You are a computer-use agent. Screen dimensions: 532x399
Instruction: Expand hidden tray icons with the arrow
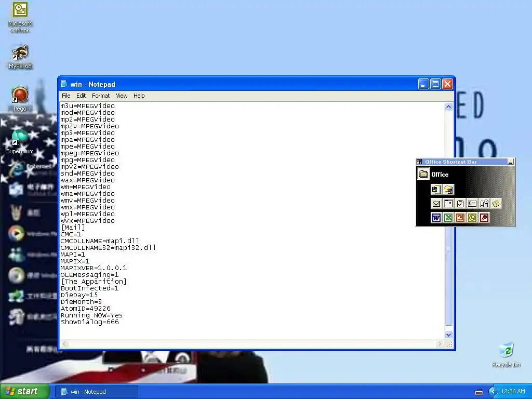[x=493, y=392]
